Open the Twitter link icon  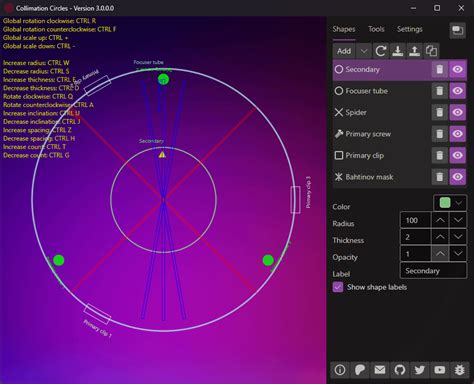tap(420, 370)
